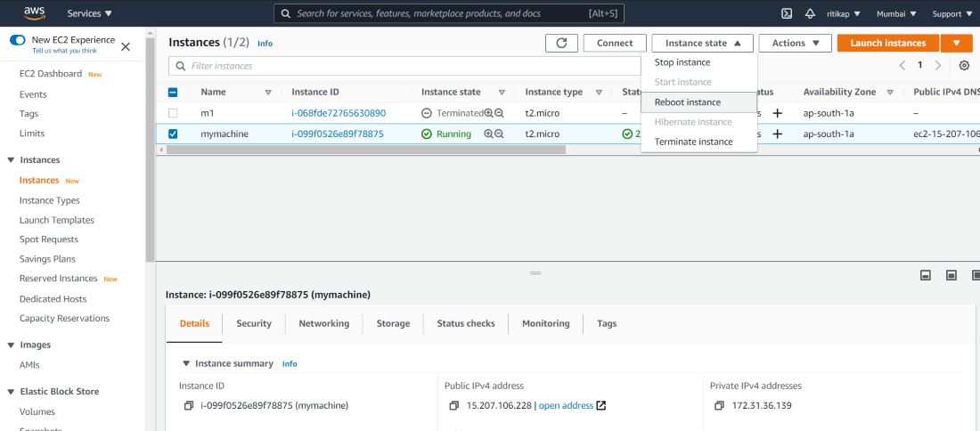Open EC2 Dashboard in sidebar

point(51,74)
